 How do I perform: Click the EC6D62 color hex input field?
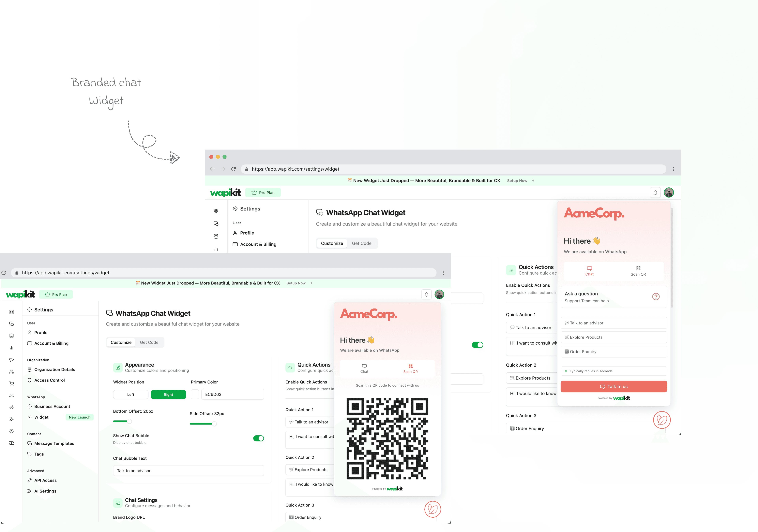coord(232,394)
